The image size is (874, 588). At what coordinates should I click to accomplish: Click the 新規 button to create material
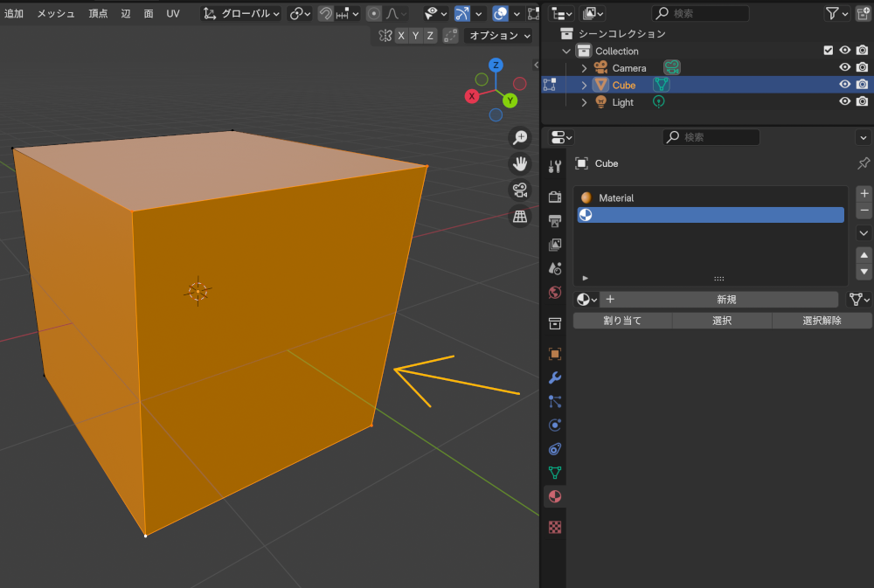pos(726,299)
